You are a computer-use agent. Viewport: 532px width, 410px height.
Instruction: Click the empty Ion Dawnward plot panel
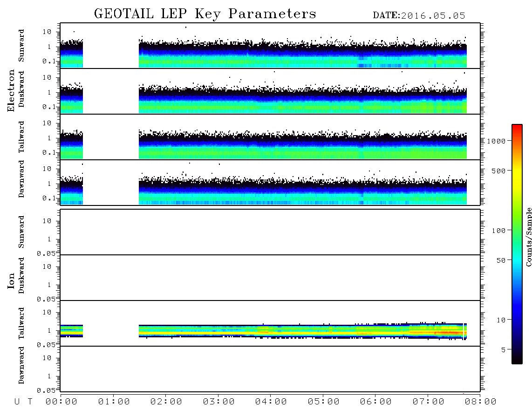pos(270,369)
